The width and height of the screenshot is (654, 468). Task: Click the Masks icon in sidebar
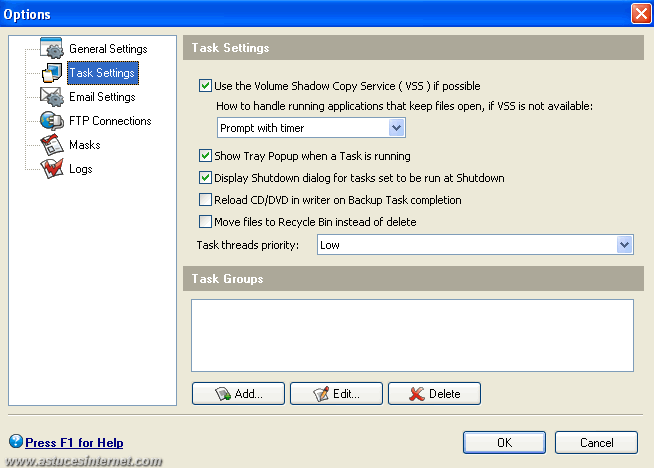pyautogui.click(x=52, y=145)
